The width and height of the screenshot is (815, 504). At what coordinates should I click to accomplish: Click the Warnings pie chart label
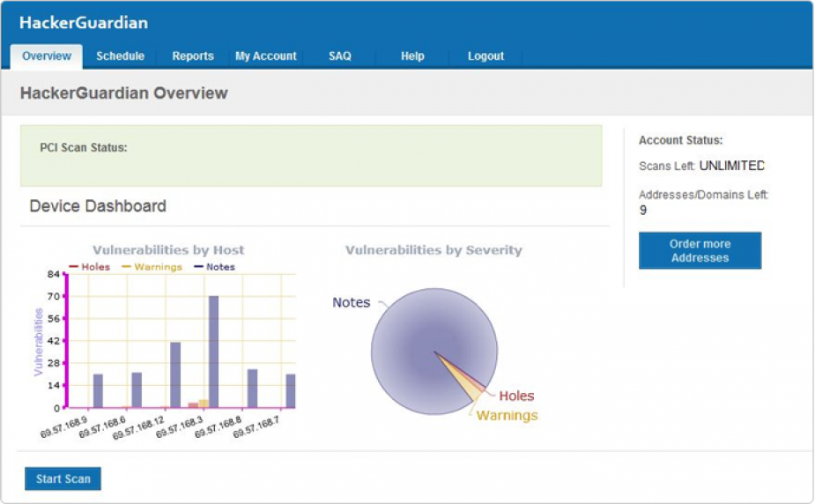[507, 416]
